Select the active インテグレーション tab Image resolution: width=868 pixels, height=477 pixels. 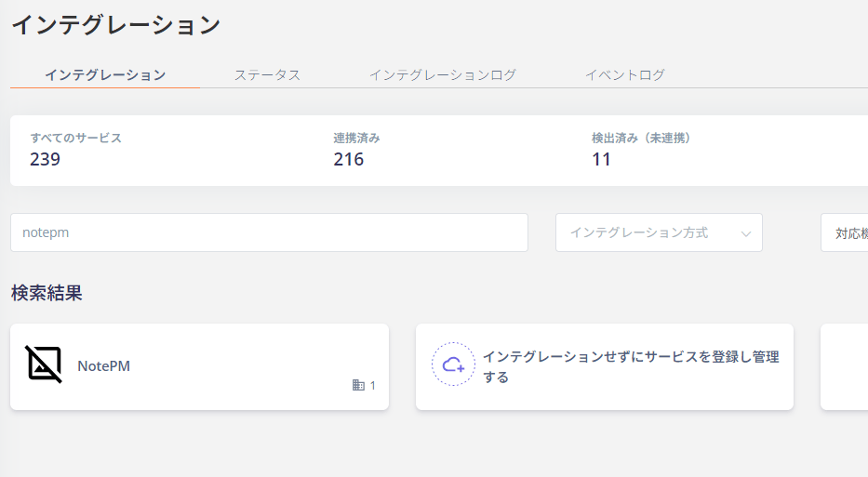pyautogui.click(x=105, y=74)
